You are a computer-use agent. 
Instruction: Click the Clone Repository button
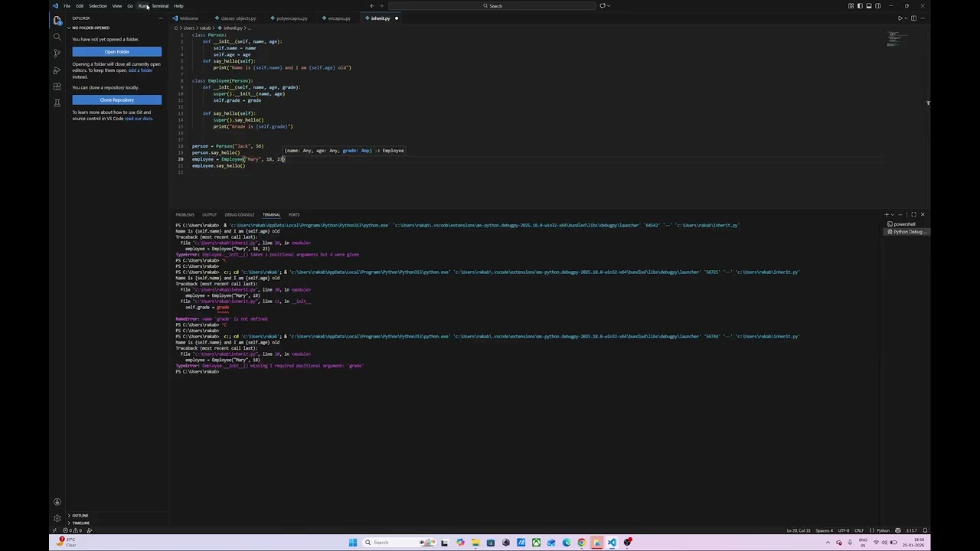(116, 100)
